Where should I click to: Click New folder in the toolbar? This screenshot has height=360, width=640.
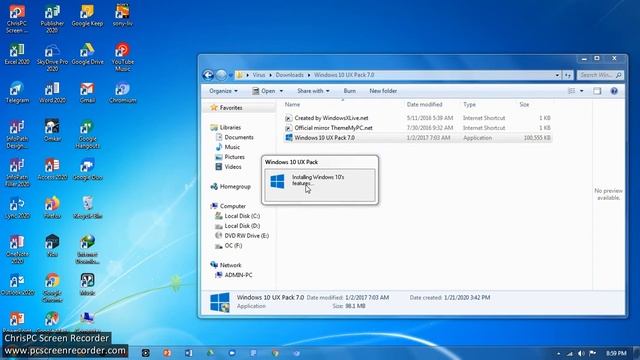383,91
